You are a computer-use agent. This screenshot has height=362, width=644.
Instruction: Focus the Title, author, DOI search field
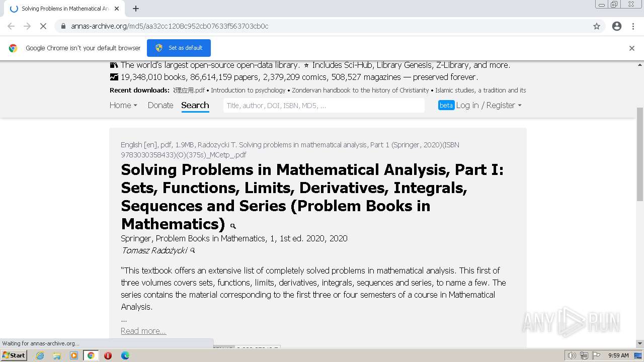(x=324, y=105)
